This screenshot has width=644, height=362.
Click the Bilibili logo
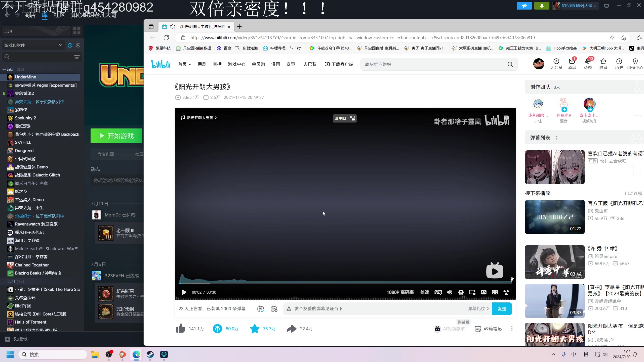(161, 64)
